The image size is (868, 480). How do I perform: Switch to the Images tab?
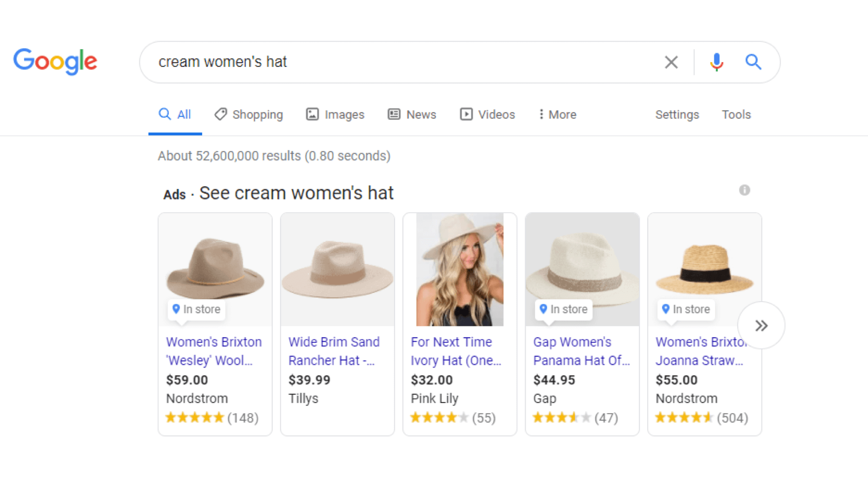[x=335, y=115]
